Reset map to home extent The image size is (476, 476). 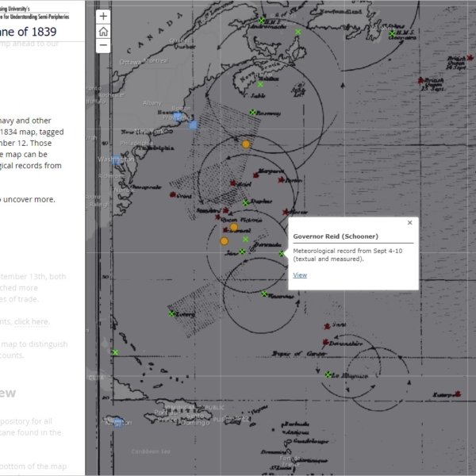(103, 31)
